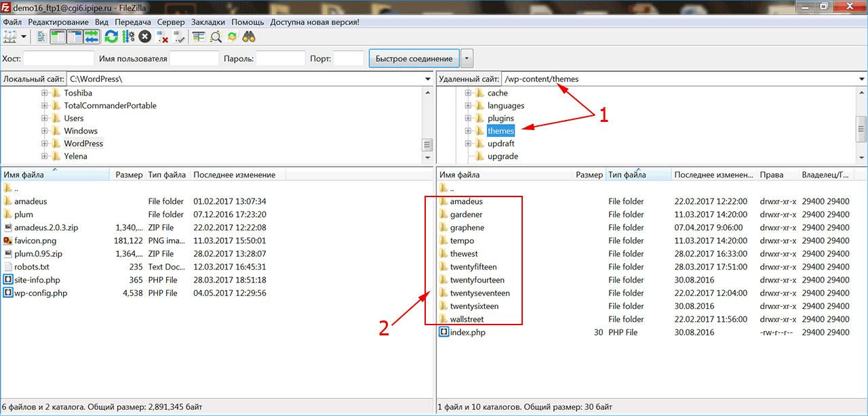Click the Process queue toolbar icon

[127, 37]
